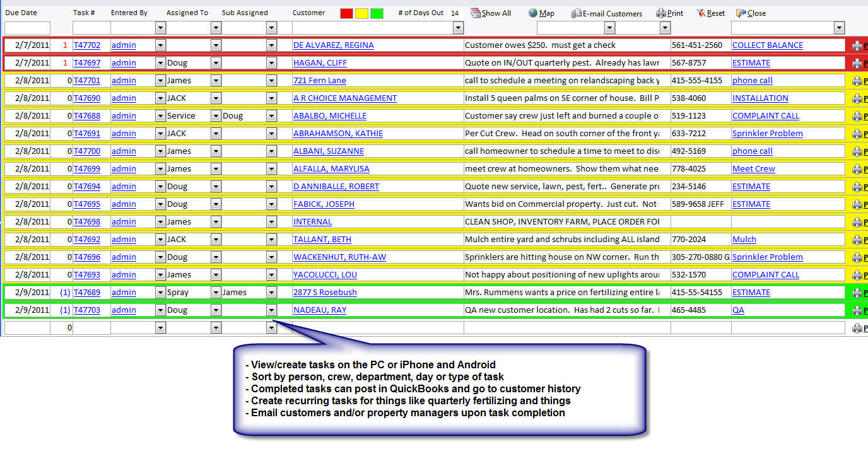Click the Close icon button
Viewport: 868px width, 449px height.
(x=741, y=13)
